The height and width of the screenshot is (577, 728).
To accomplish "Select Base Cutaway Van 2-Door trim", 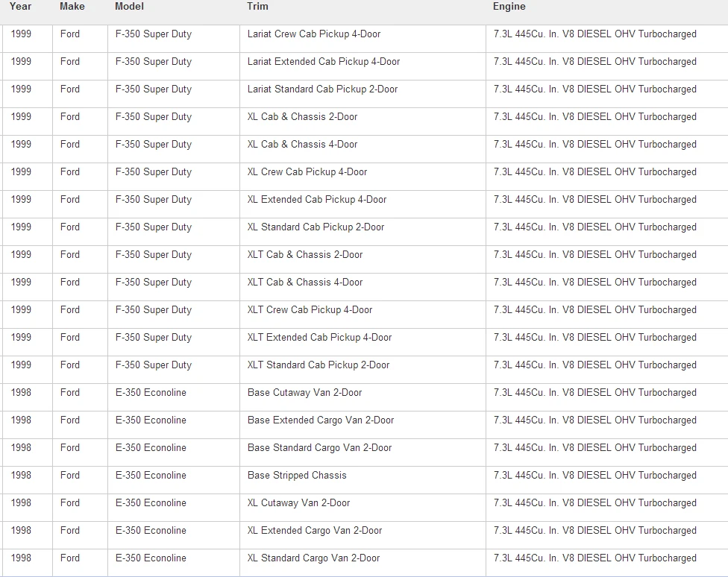I will [x=304, y=392].
